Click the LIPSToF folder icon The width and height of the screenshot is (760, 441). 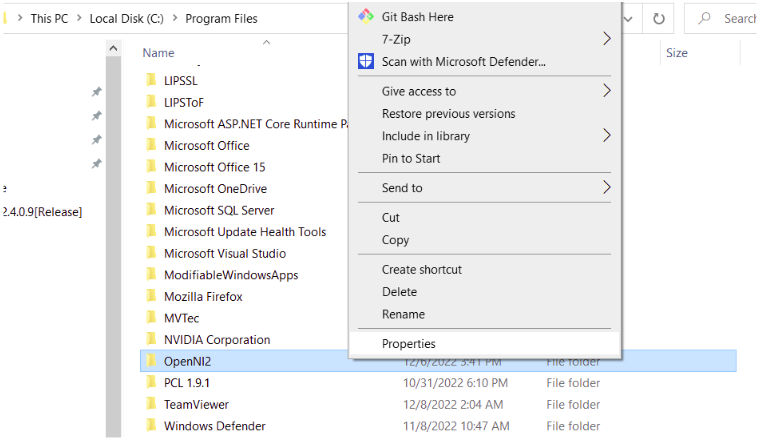(151, 102)
